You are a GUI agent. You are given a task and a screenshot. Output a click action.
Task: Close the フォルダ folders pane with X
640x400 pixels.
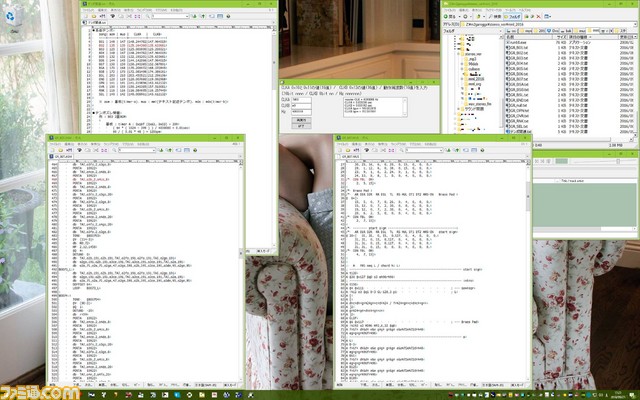(500, 31)
